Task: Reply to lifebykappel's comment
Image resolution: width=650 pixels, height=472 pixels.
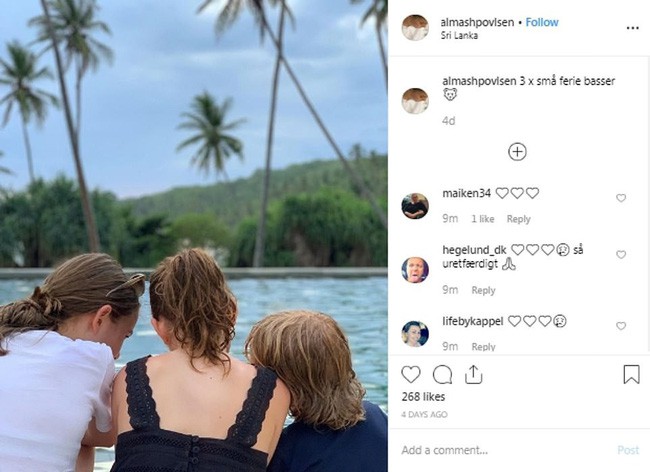Action: coord(483,347)
